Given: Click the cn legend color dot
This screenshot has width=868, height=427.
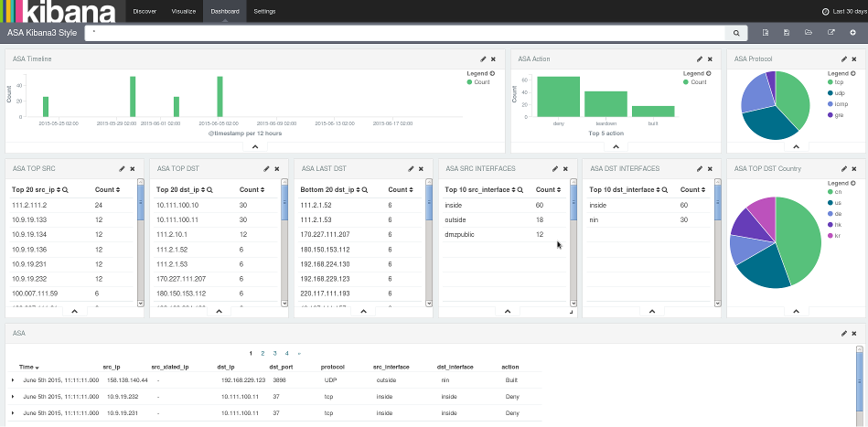Looking at the screenshot, I should click(830, 192).
